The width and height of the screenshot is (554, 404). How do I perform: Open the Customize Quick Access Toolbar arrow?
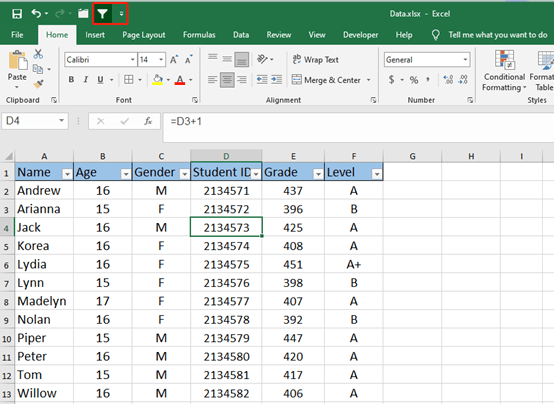click(121, 14)
